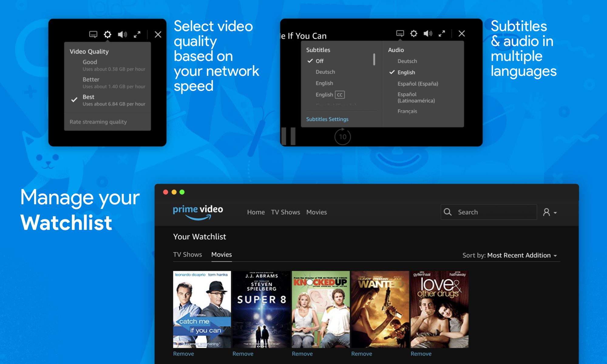Click the green maximize window button
The image size is (607, 364).
pos(182,192)
